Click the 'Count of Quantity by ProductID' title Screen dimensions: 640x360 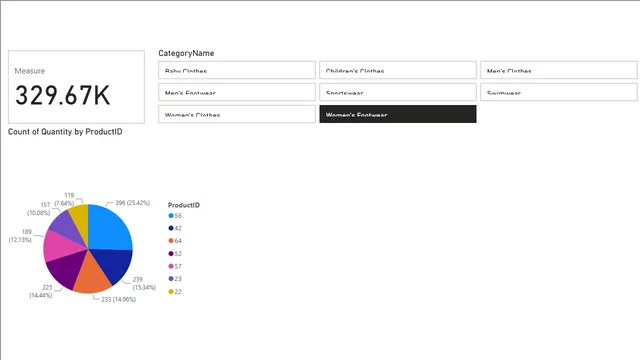65,132
